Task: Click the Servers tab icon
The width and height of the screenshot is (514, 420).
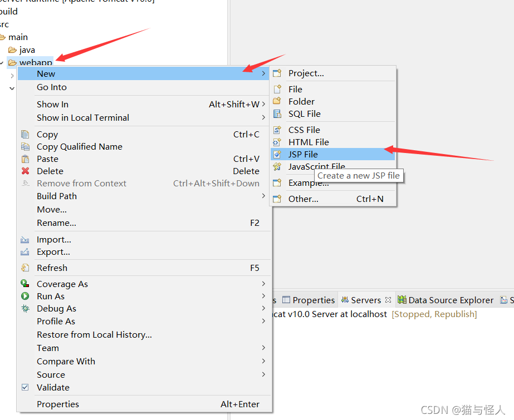Action: click(x=345, y=299)
